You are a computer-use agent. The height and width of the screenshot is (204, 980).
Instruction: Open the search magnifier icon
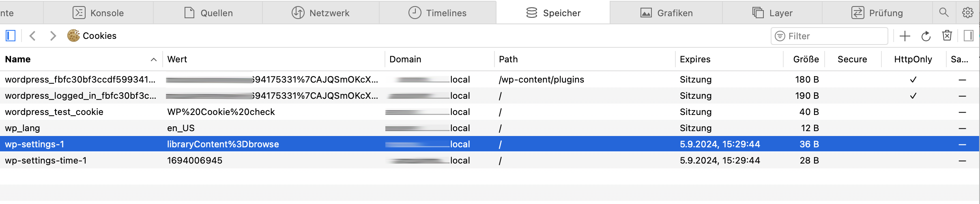click(944, 13)
